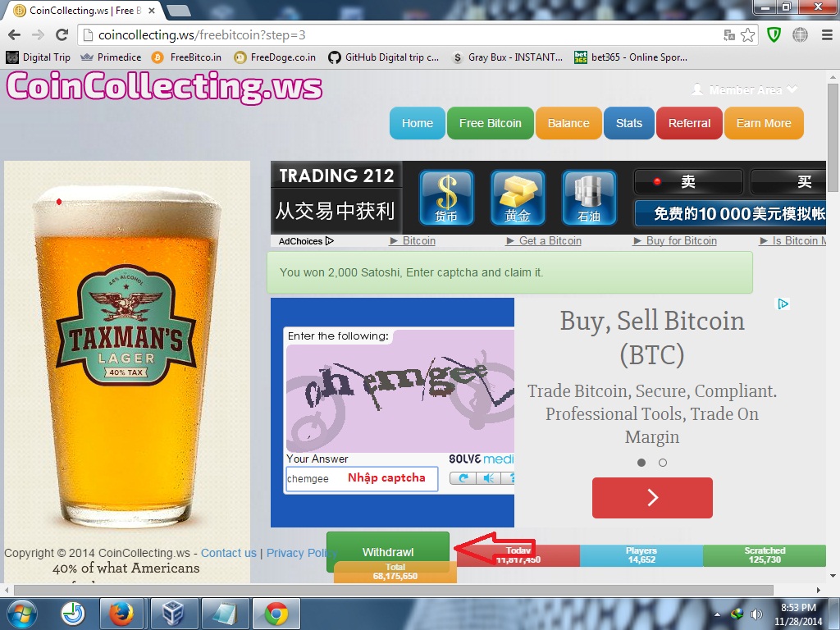Click the volume speaker tray icon
Image resolution: width=840 pixels, height=630 pixels.
(x=756, y=614)
